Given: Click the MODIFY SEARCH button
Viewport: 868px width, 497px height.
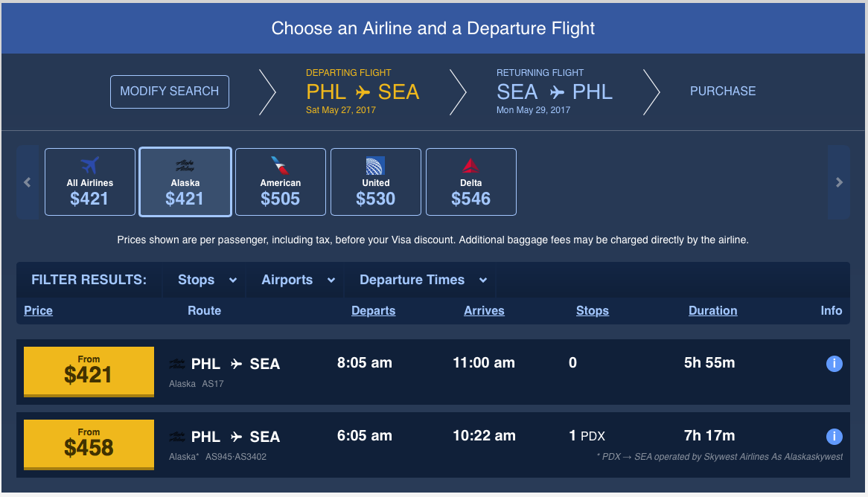Looking at the screenshot, I should 170,92.
